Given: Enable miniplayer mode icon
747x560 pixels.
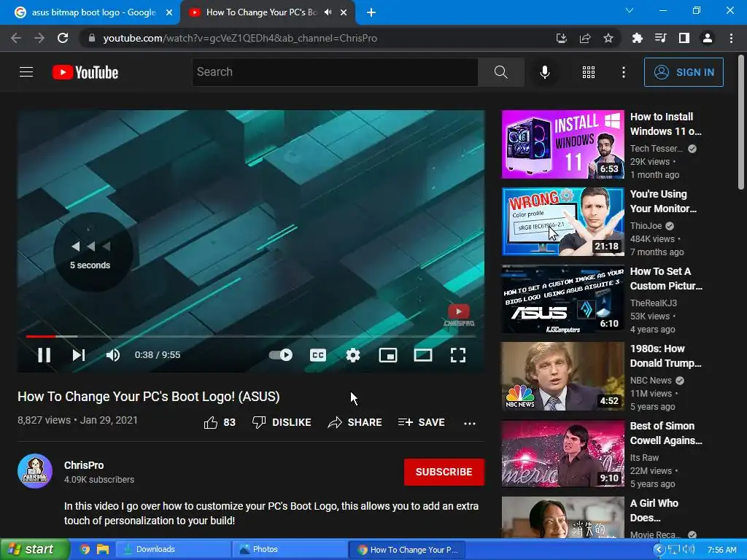Looking at the screenshot, I should pyautogui.click(x=388, y=355).
